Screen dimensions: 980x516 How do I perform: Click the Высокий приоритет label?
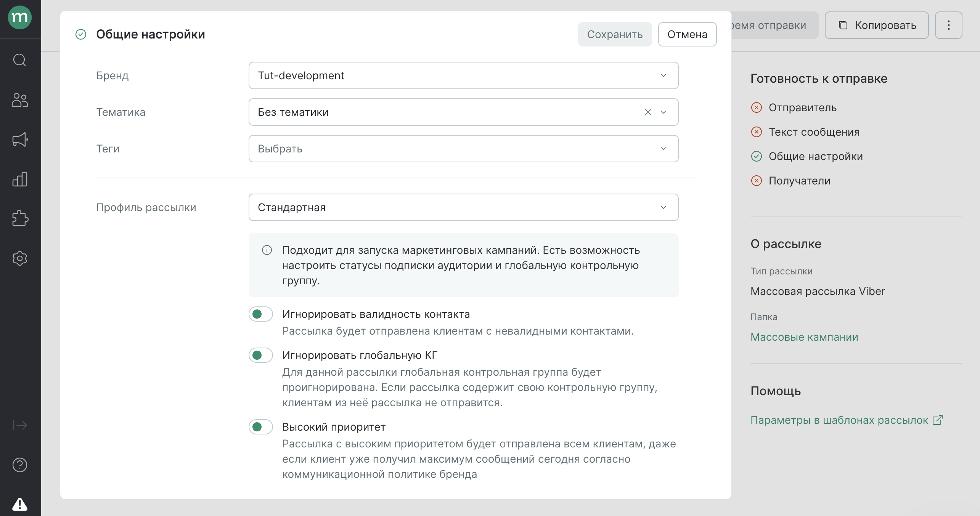[334, 427]
